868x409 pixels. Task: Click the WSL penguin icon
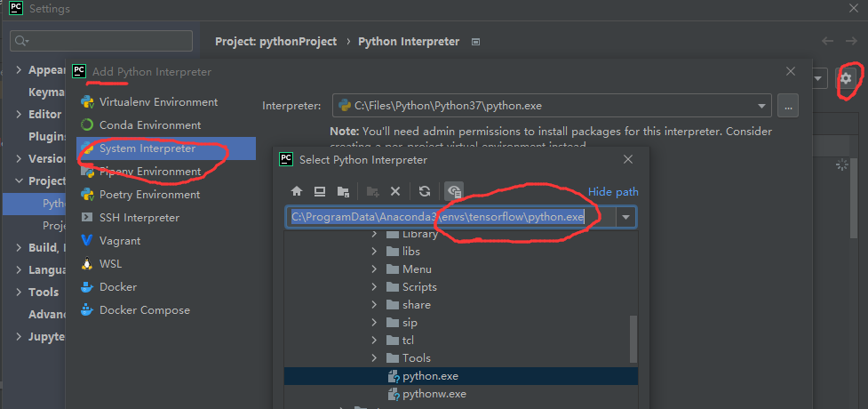pyautogui.click(x=87, y=264)
